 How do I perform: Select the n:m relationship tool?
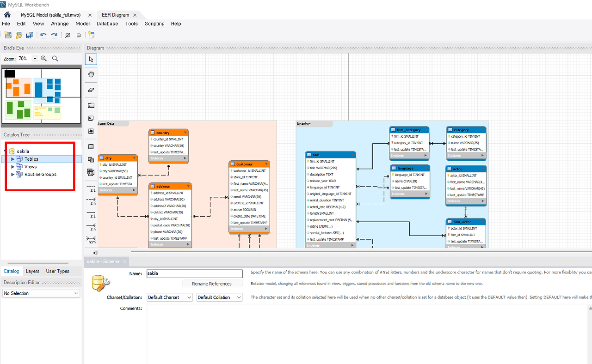(91, 240)
